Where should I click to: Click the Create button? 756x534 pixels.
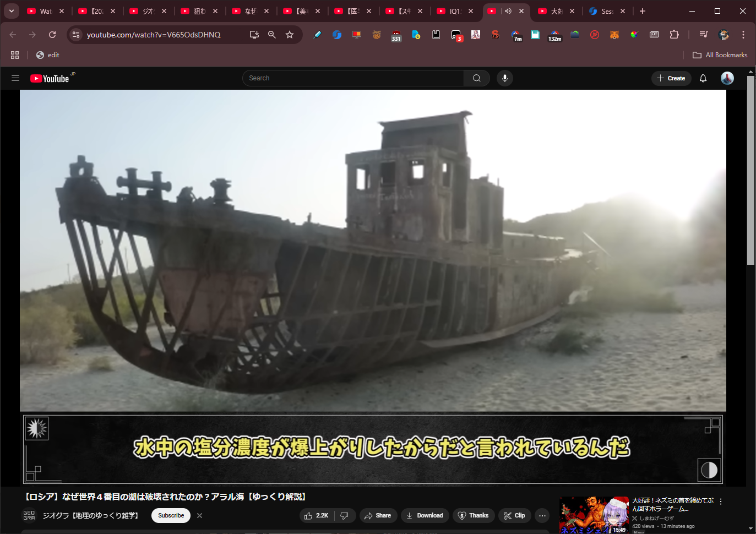pos(671,78)
